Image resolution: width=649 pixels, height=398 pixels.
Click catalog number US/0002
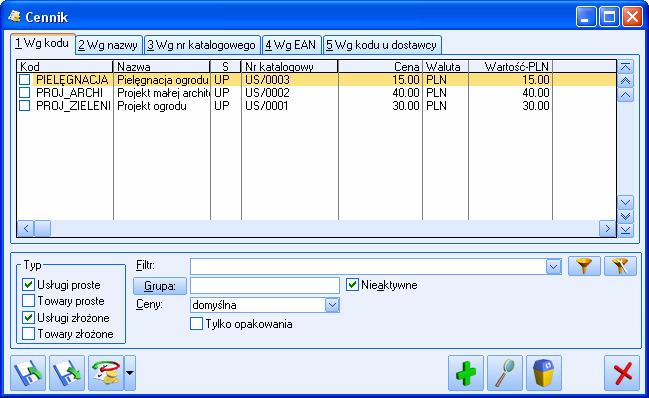[x=267, y=93]
